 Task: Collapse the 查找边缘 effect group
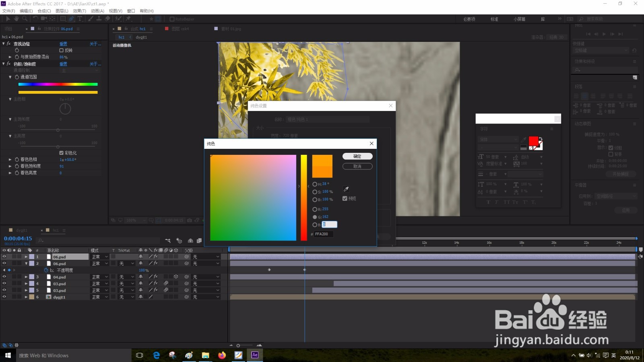pyautogui.click(x=4, y=43)
